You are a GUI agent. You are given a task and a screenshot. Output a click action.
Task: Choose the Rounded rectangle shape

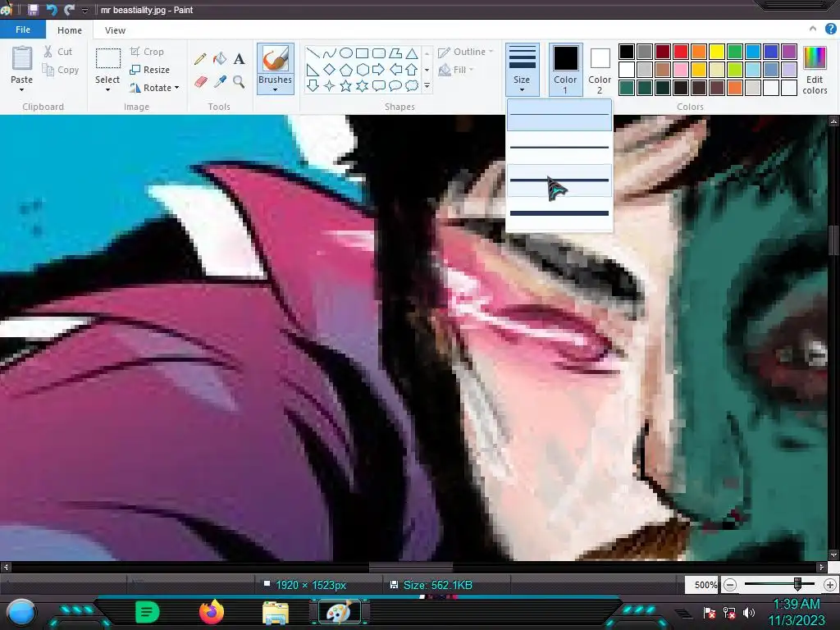(x=379, y=53)
